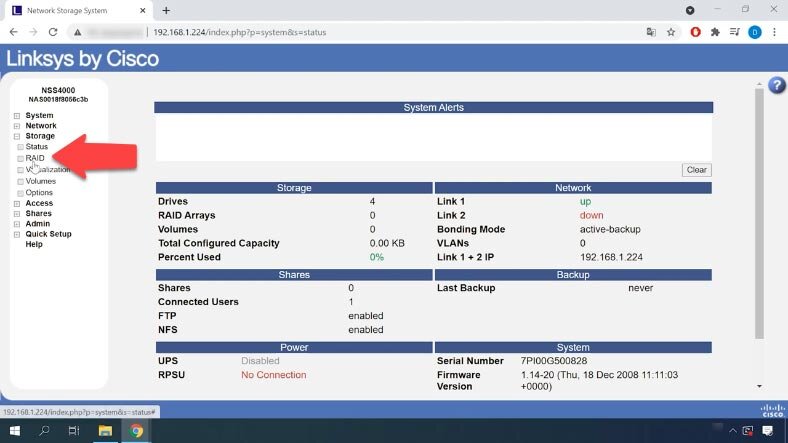Reload the page with the refresh icon
This screenshot has height=443, width=788.
(53, 32)
